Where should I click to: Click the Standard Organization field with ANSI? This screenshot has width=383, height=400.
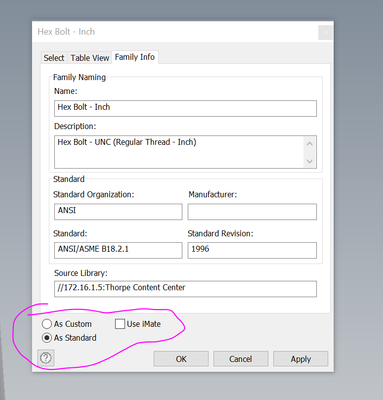(118, 212)
